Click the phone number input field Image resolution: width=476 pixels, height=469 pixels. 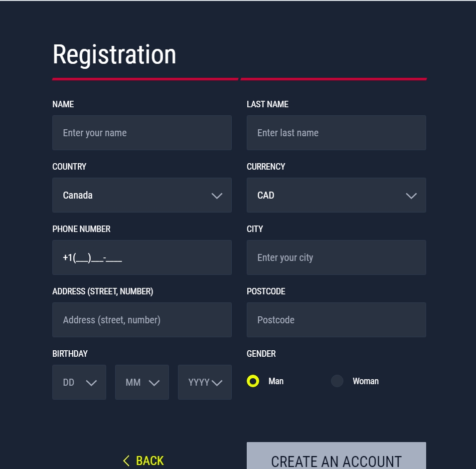click(x=142, y=257)
